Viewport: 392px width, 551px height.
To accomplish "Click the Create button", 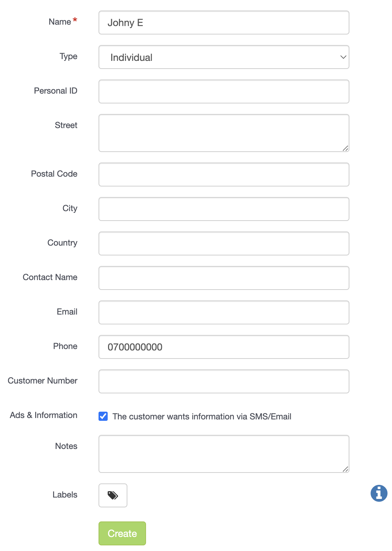I will pyautogui.click(x=122, y=533).
